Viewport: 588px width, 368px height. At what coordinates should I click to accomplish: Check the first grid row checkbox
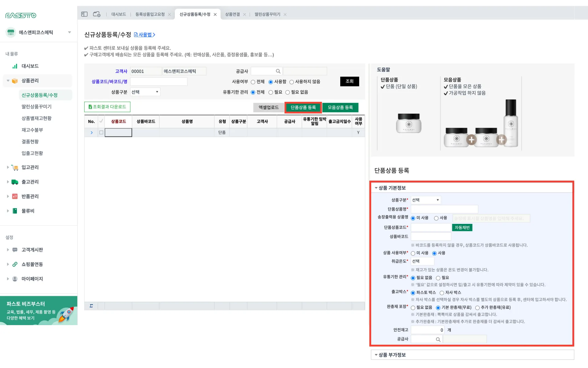pos(101,132)
